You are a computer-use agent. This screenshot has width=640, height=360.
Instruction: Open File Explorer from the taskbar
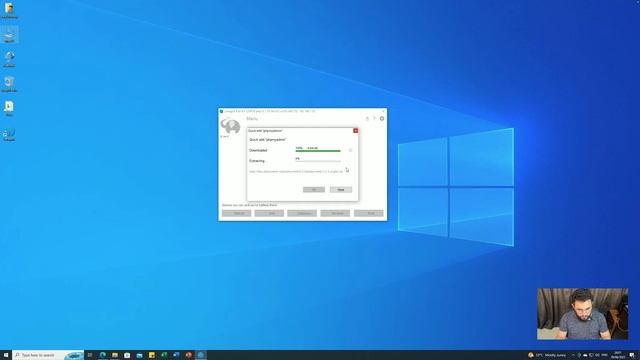115,355
